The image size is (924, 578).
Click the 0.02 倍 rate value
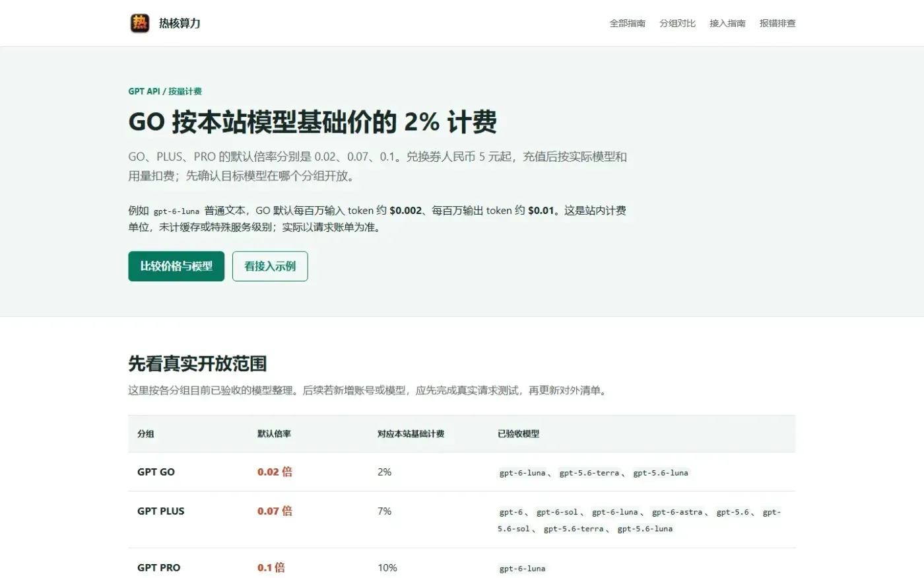[x=275, y=472]
